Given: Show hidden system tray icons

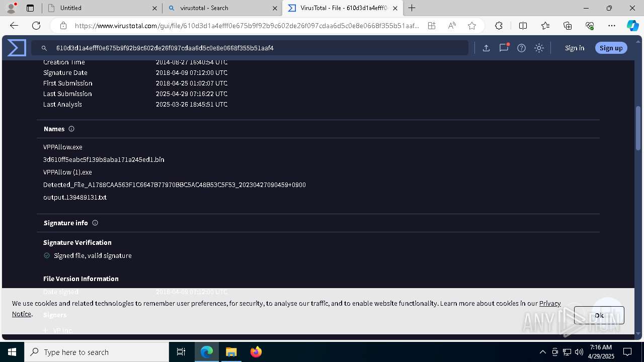Looking at the screenshot, I should pos(542,352).
